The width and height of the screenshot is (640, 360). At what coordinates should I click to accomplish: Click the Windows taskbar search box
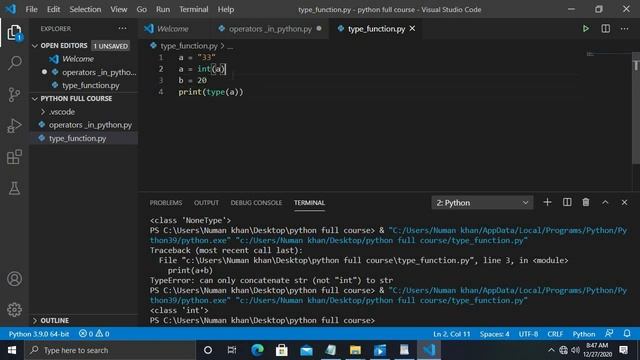(110, 350)
